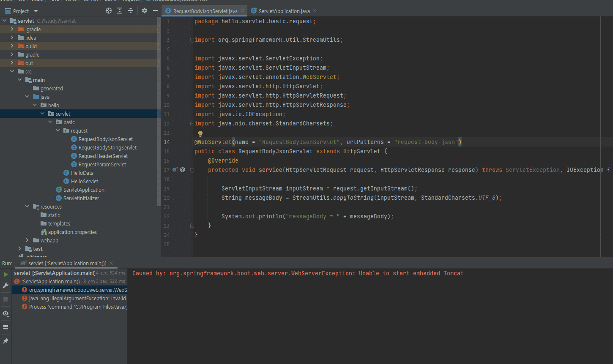Collapse the service method fold marker
Viewport: 613px width, 364px height.
click(192, 170)
